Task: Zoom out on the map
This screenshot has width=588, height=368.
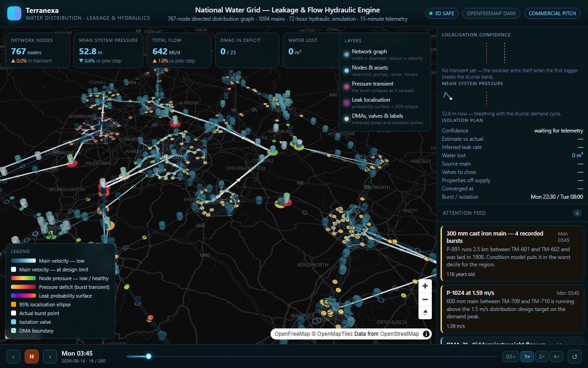Action: pyautogui.click(x=425, y=299)
